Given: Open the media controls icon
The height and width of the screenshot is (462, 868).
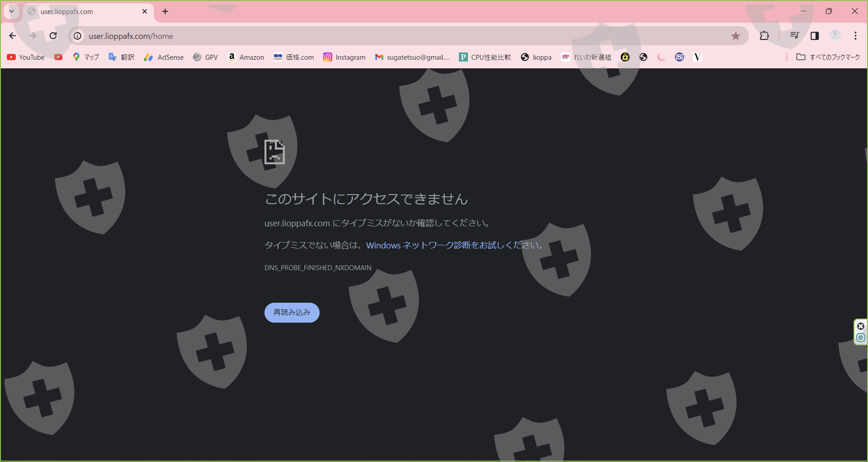Looking at the screenshot, I should pos(794,36).
